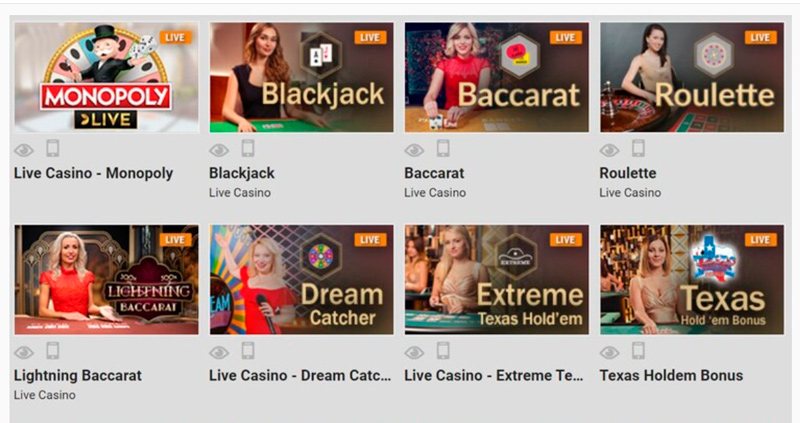800x423 pixels.
Task: Click the Live Casino - Extreme Te... title
Action: (x=493, y=376)
